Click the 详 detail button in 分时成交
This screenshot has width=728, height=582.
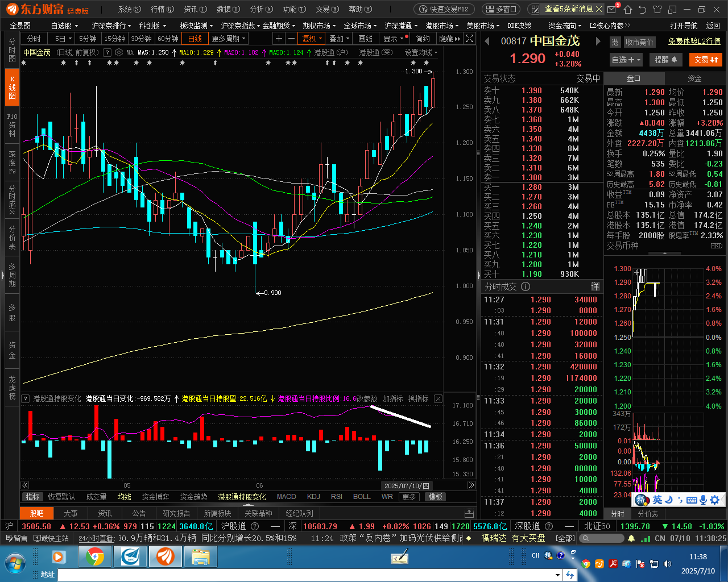pyautogui.click(x=595, y=286)
